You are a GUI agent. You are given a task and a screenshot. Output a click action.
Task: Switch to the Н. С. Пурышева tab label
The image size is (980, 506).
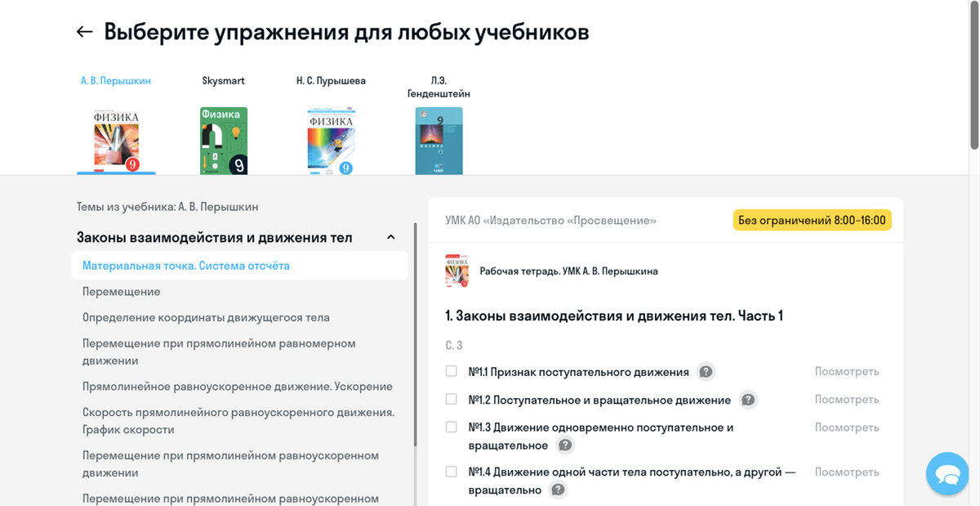pyautogui.click(x=331, y=81)
